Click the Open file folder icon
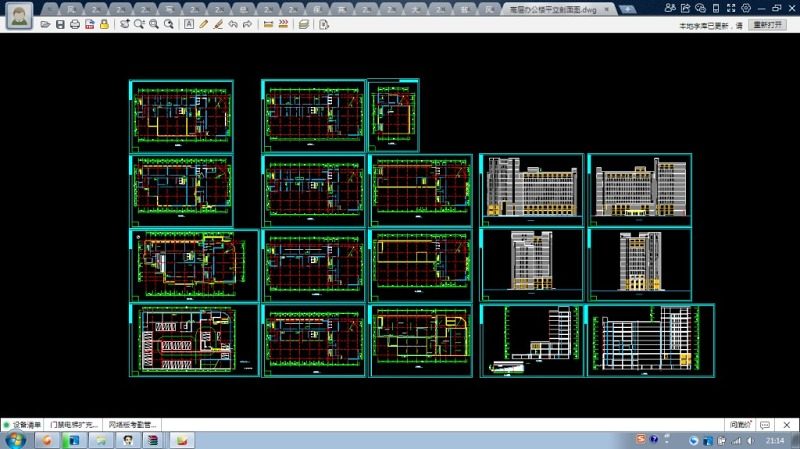 pyautogui.click(x=46, y=24)
